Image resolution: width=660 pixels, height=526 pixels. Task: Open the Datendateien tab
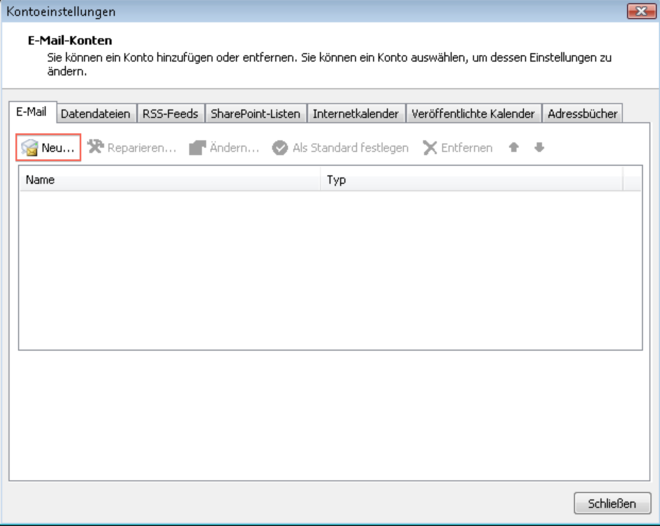[x=95, y=114]
